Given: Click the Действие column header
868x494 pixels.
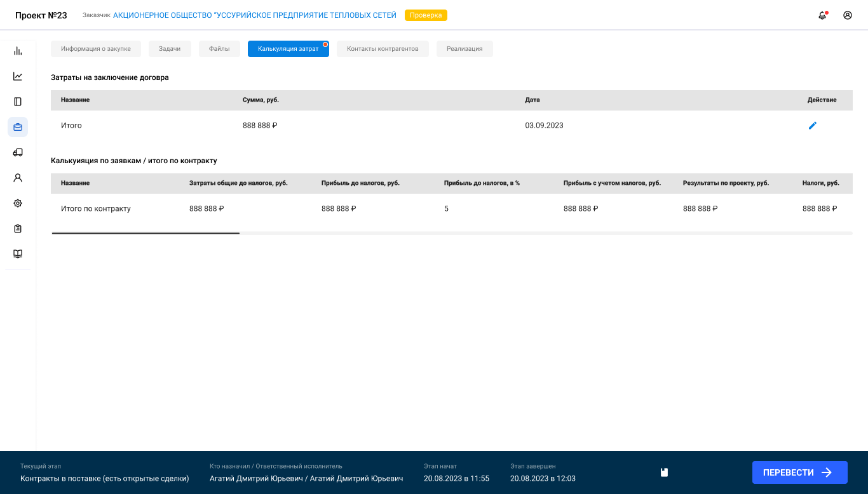Looking at the screenshot, I should [x=822, y=100].
